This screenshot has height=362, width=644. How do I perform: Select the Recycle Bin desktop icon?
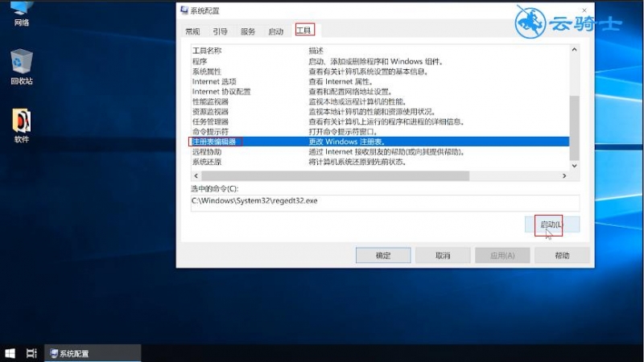point(22,67)
